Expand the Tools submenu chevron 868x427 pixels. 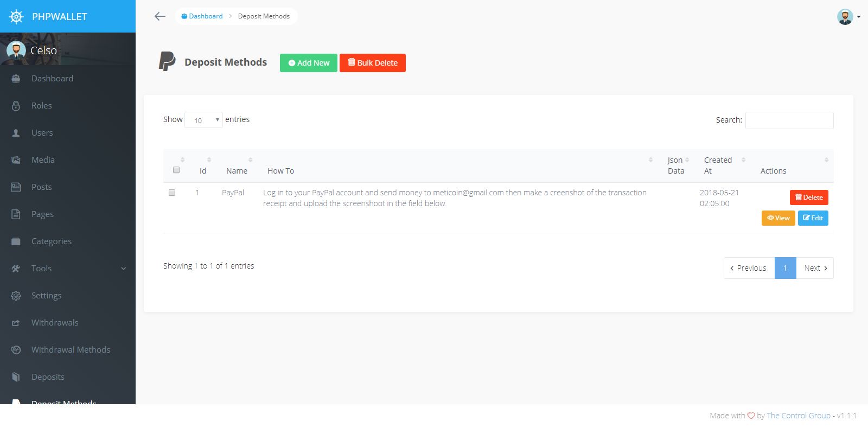click(123, 269)
